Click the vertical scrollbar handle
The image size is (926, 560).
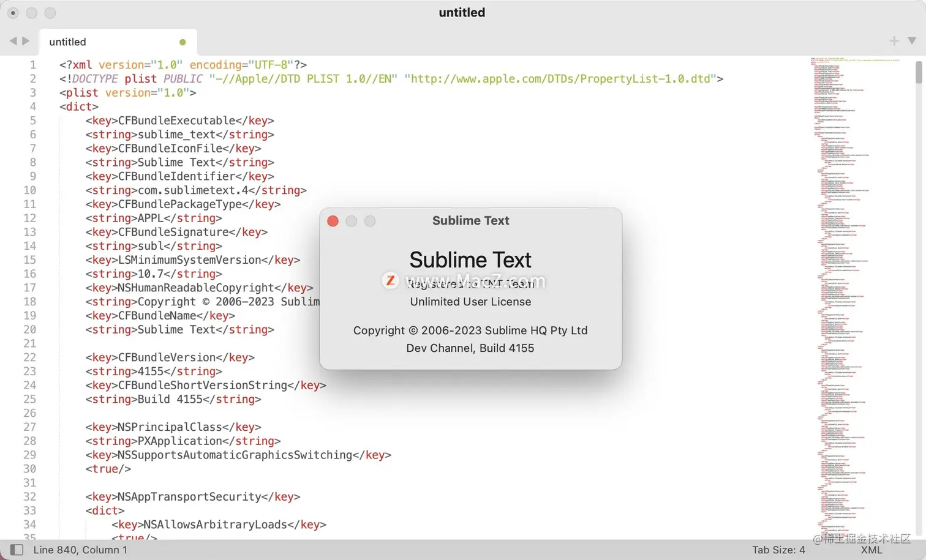coord(919,72)
